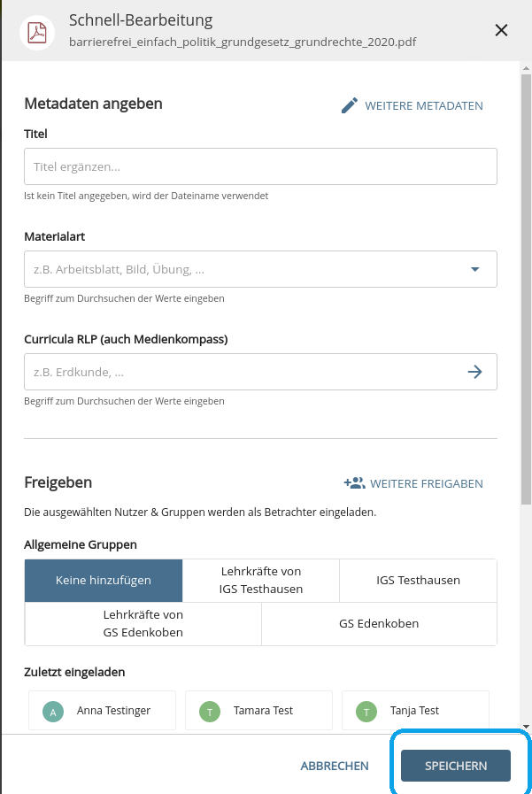Viewport: 532px width, 794px height.
Task: Click the arrow icon in Curricula RLP field
Action: tap(474, 372)
